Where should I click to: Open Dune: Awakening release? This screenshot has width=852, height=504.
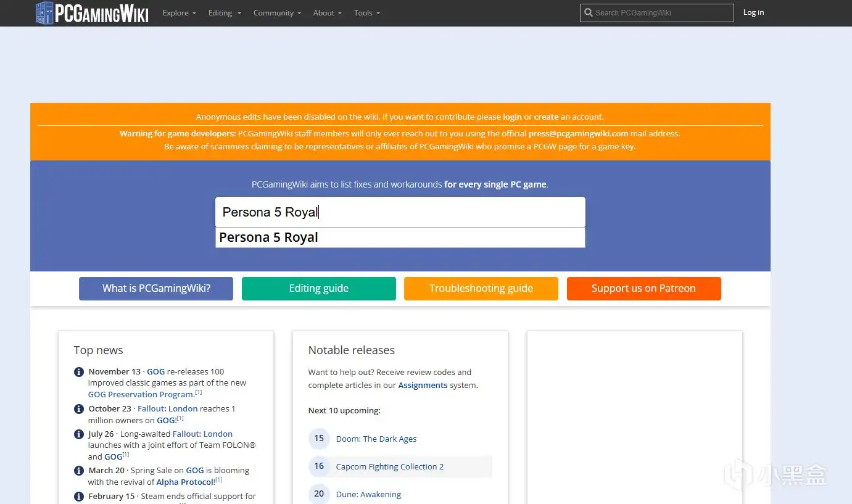click(368, 495)
